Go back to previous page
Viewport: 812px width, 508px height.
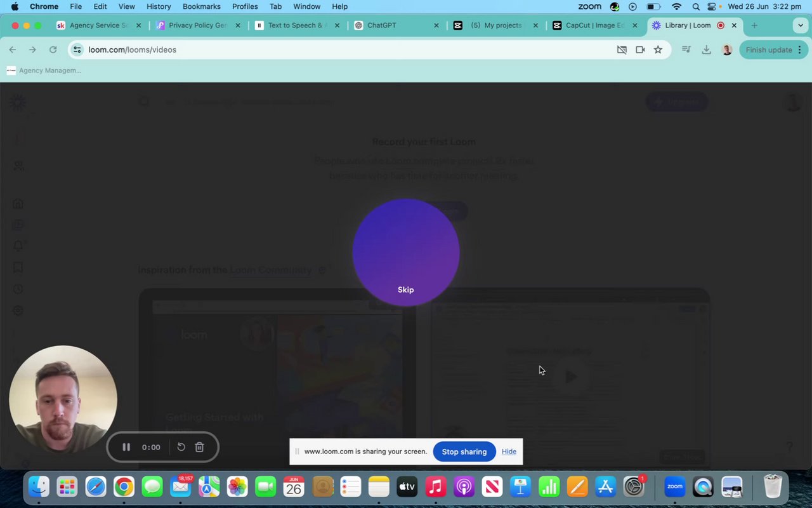point(13,50)
